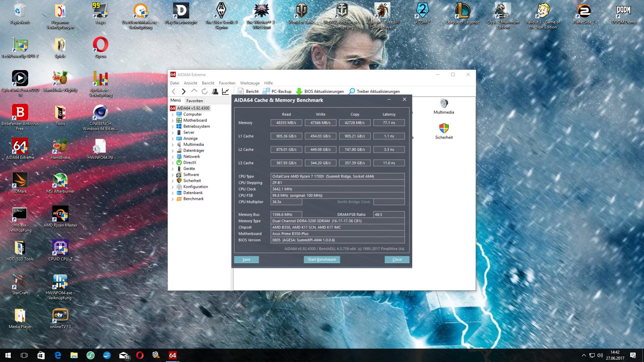Image resolution: width=644 pixels, height=362 pixels.
Task: Open Treiber Aktualisierungen from the toolbar
Action: tap(374, 91)
